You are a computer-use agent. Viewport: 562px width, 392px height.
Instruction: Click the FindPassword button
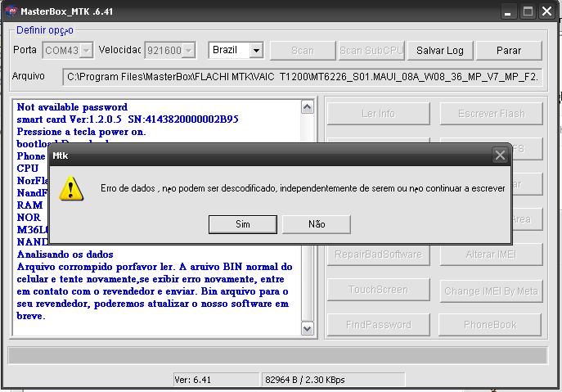pos(378,325)
